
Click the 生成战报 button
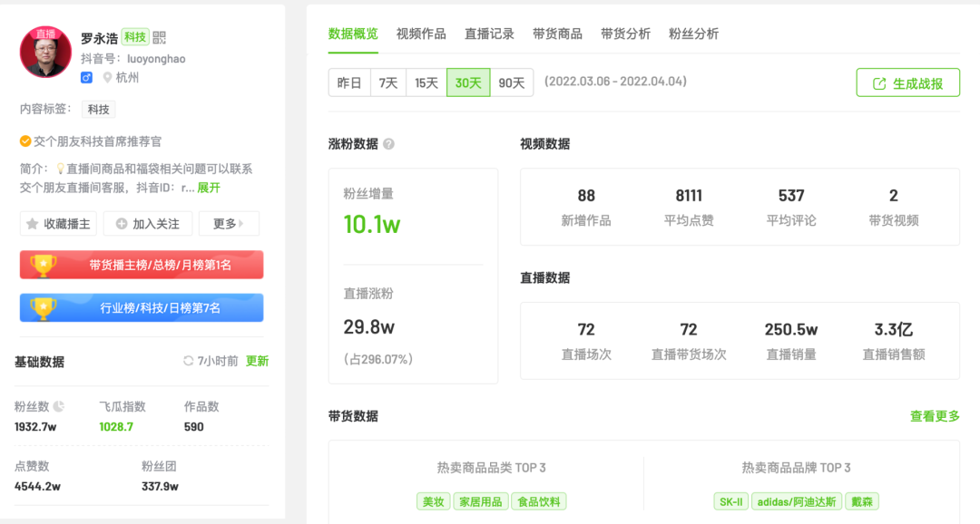click(907, 83)
